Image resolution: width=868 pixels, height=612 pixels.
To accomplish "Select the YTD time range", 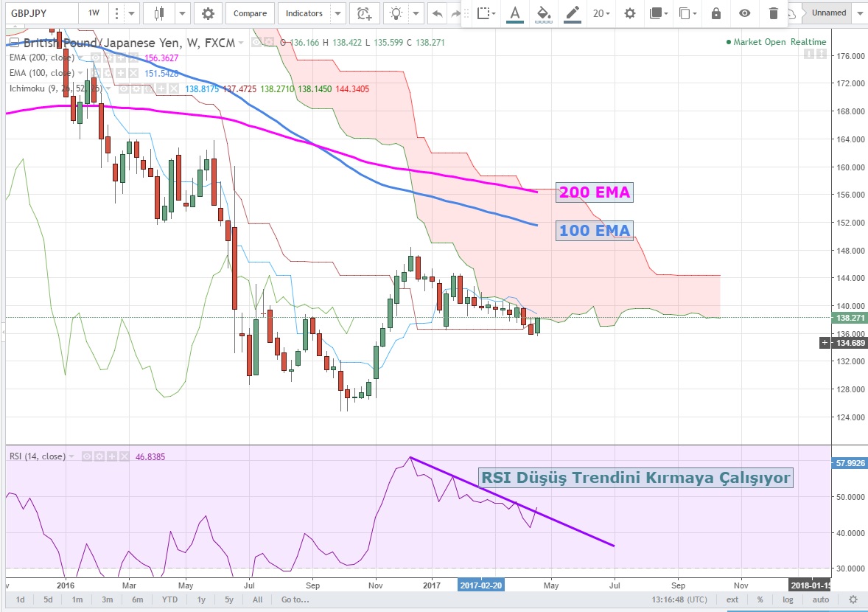I will [170, 599].
